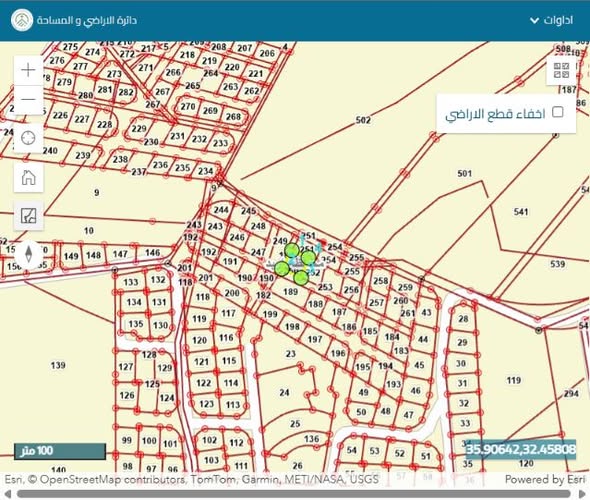This screenshot has height=500, width=590.
Task: Click parcel number 10
Action: click(x=89, y=231)
